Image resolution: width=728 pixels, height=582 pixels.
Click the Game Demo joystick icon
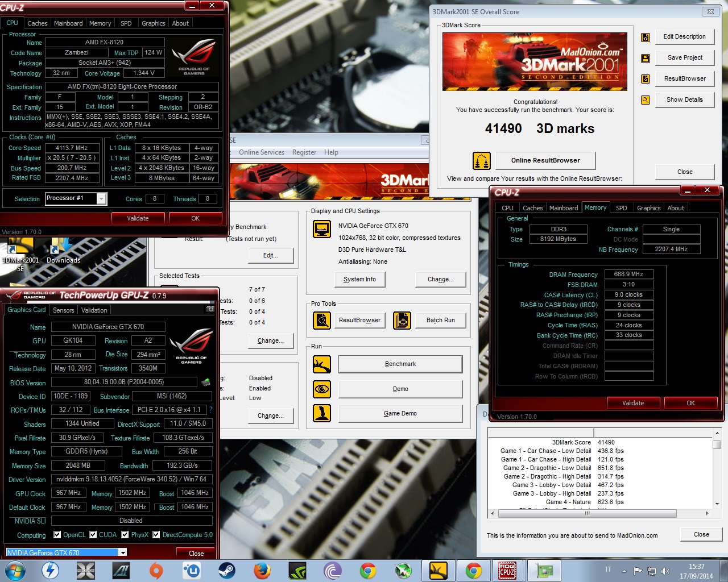pos(322,413)
